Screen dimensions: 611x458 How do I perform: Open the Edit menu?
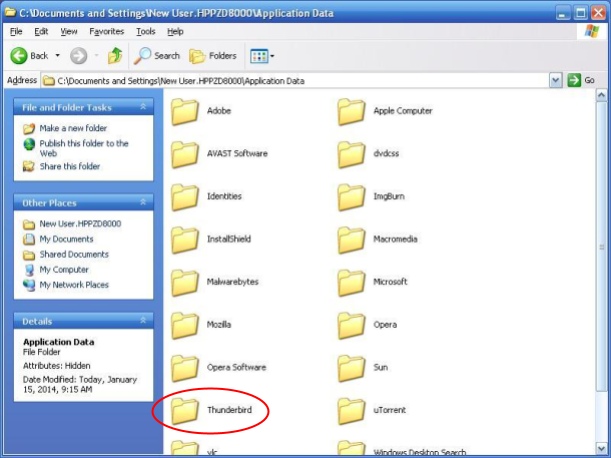41,32
